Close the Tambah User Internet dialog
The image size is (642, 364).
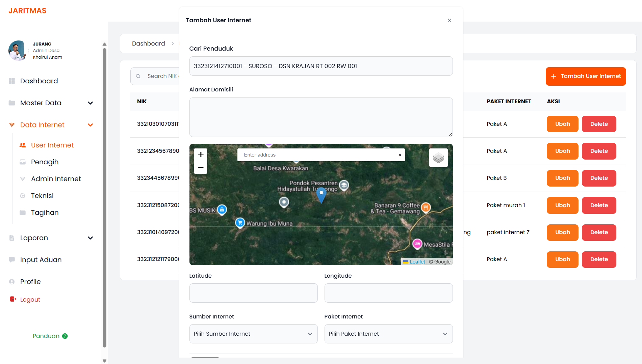click(x=449, y=20)
